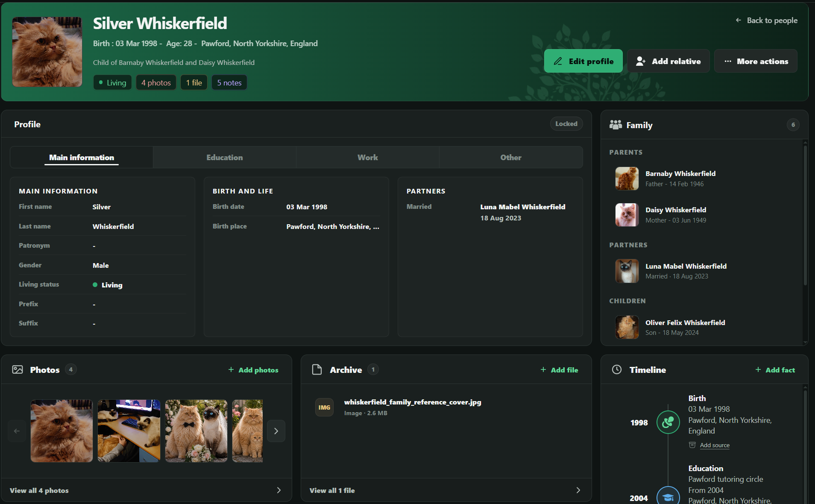Click the Birth event timeline marker
Screen dimensions: 815x504
pyautogui.click(x=668, y=422)
